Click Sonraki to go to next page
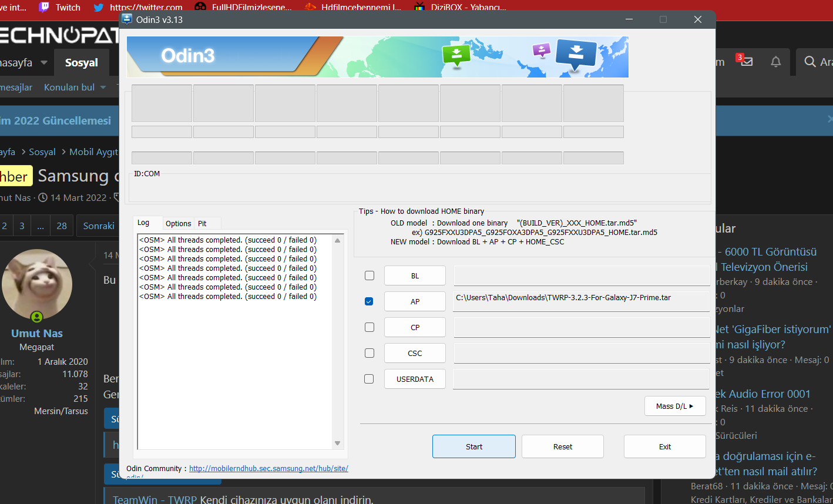Screen dimensions: 833x504 pos(99,226)
